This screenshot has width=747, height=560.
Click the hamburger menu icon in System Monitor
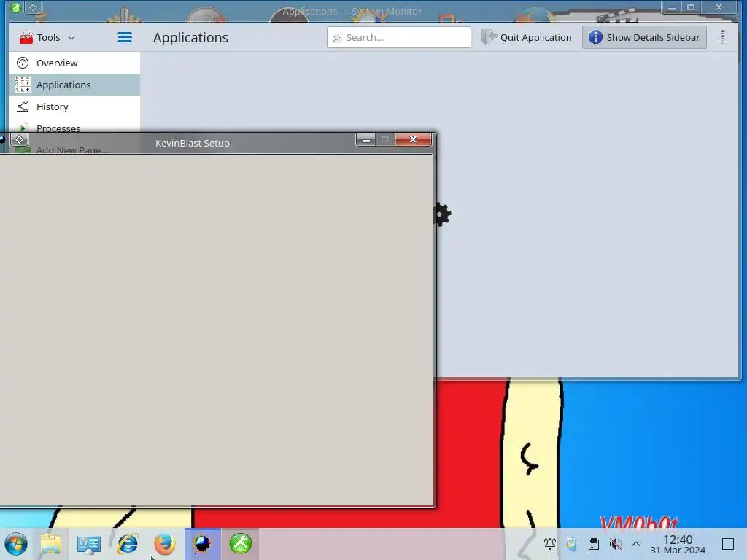pyautogui.click(x=125, y=37)
